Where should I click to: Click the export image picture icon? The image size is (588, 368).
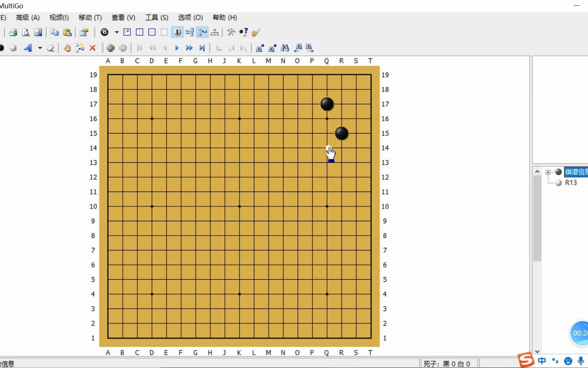(x=38, y=32)
